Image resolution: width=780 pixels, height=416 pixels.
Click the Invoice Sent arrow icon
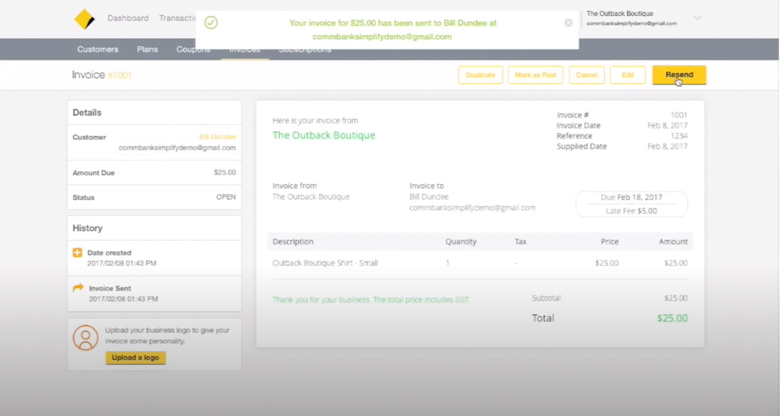pyautogui.click(x=78, y=288)
